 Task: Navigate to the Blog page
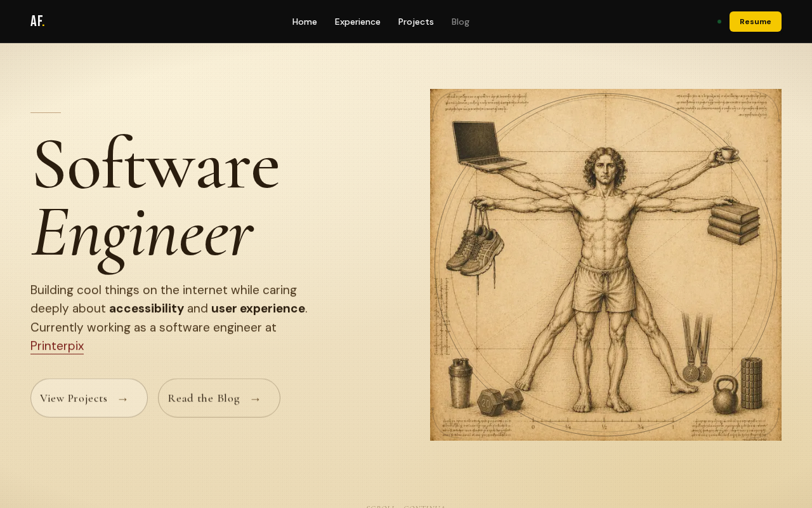pos(461,22)
